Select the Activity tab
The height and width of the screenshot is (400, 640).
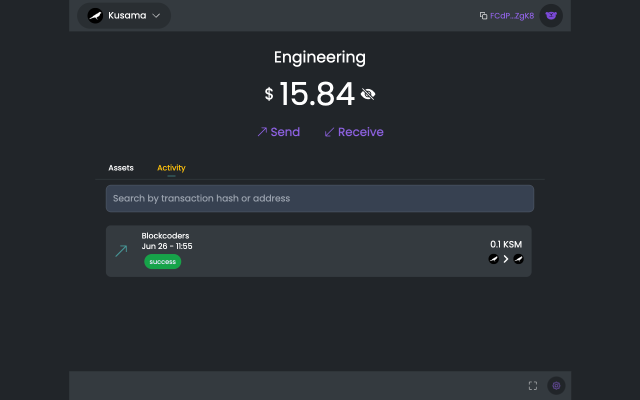[x=171, y=168]
